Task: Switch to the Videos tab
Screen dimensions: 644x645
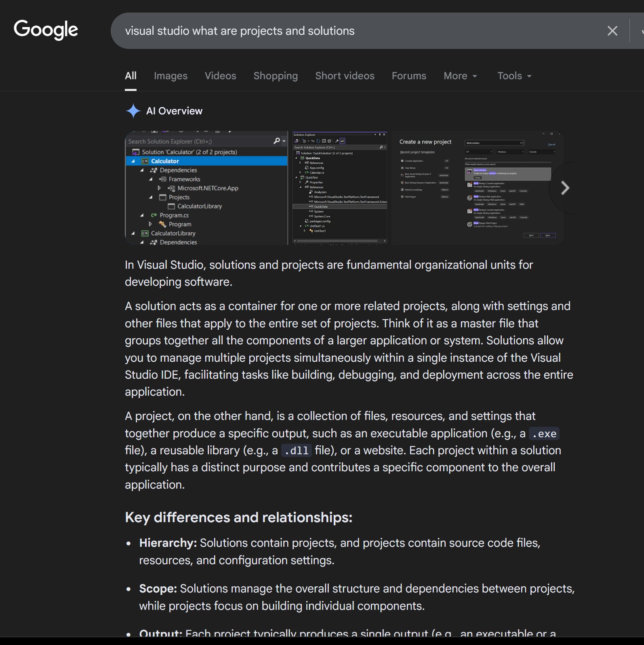Action: [x=220, y=76]
